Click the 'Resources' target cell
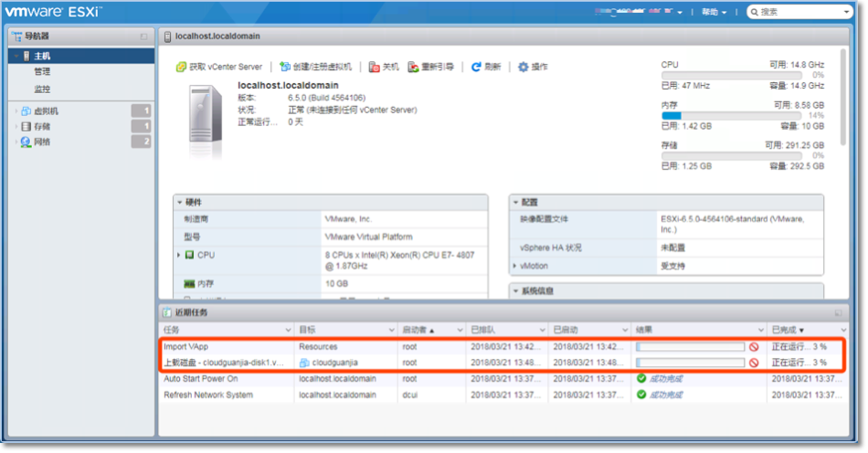Screen dimensions: 868x453 pyautogui.click(x=318, y=347)
